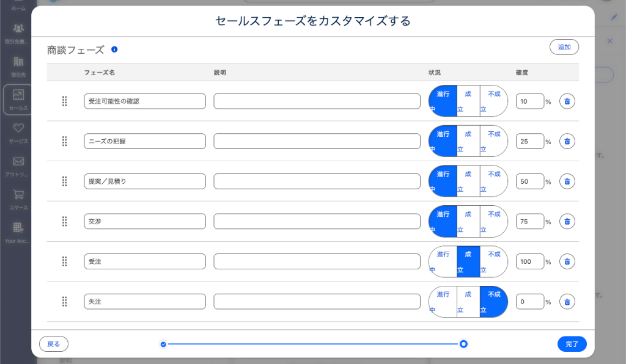
Task: Delete the ニーズの把握 phase row
Action: [567, 141]
